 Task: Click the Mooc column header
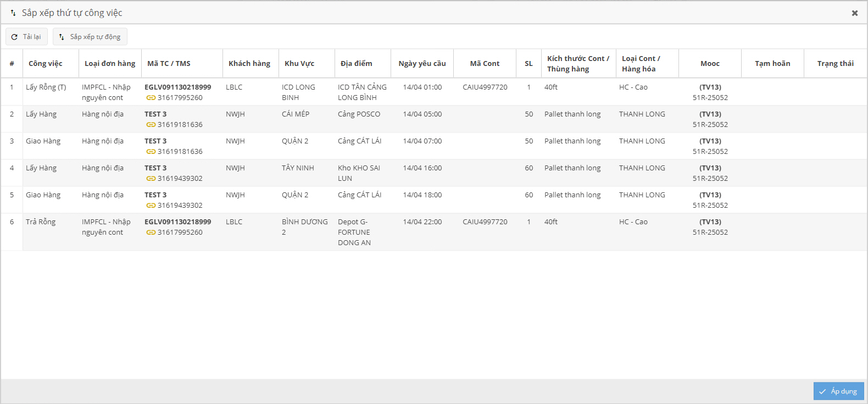coord(710,64)
